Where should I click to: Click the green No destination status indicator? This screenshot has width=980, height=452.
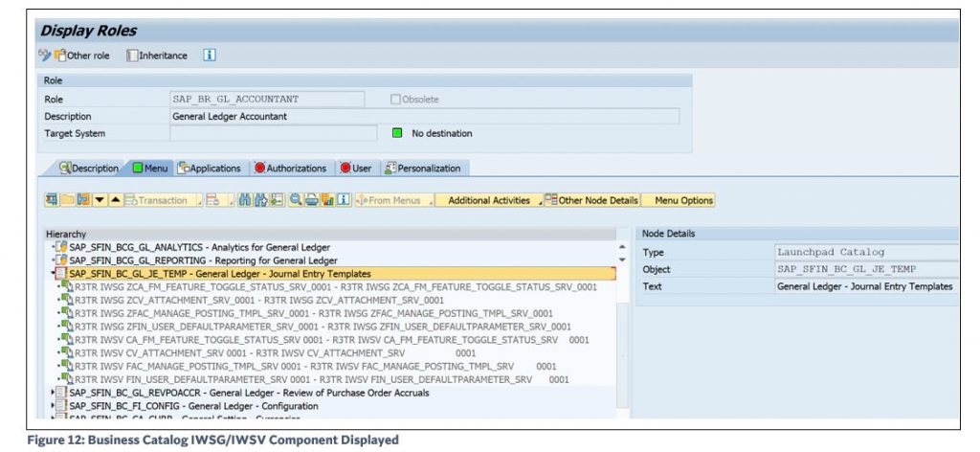coord(397,133)
